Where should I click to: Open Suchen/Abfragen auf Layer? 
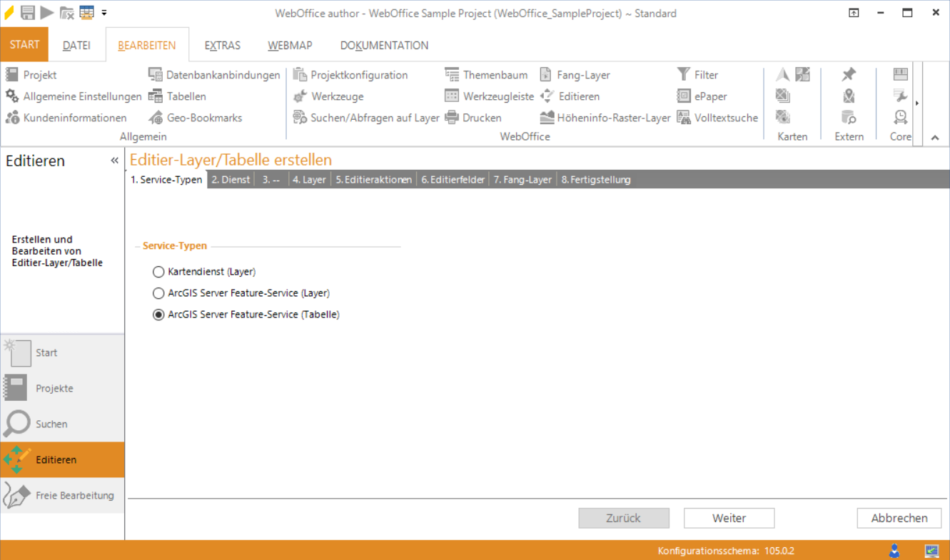pos(366,118)
